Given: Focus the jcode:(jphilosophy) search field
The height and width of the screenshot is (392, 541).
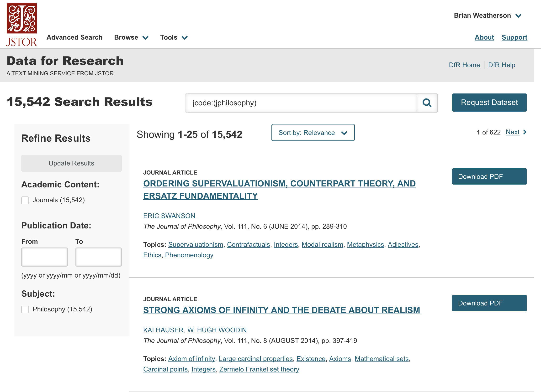Looking at the screenshot, I should point(301,103).
